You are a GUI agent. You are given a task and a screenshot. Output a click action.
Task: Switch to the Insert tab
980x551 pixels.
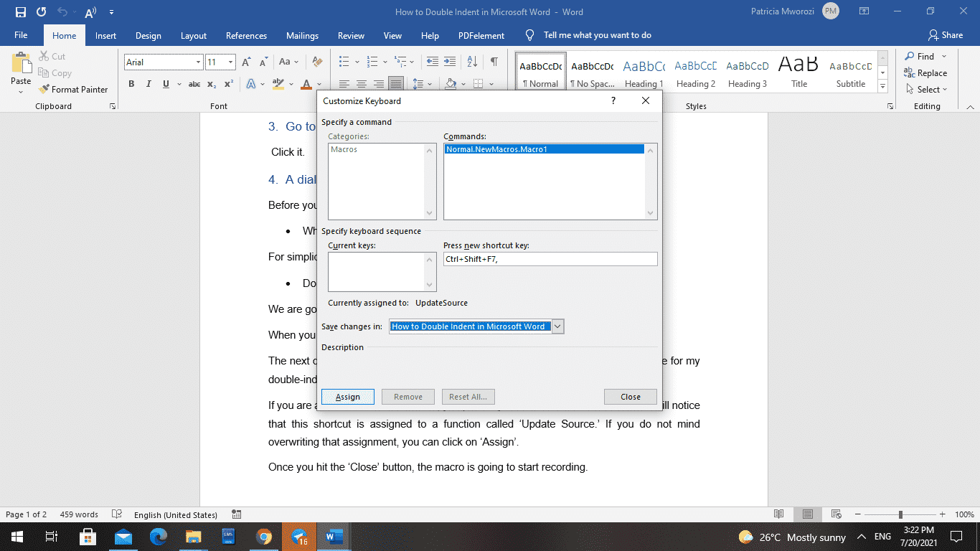coord(105,35)
